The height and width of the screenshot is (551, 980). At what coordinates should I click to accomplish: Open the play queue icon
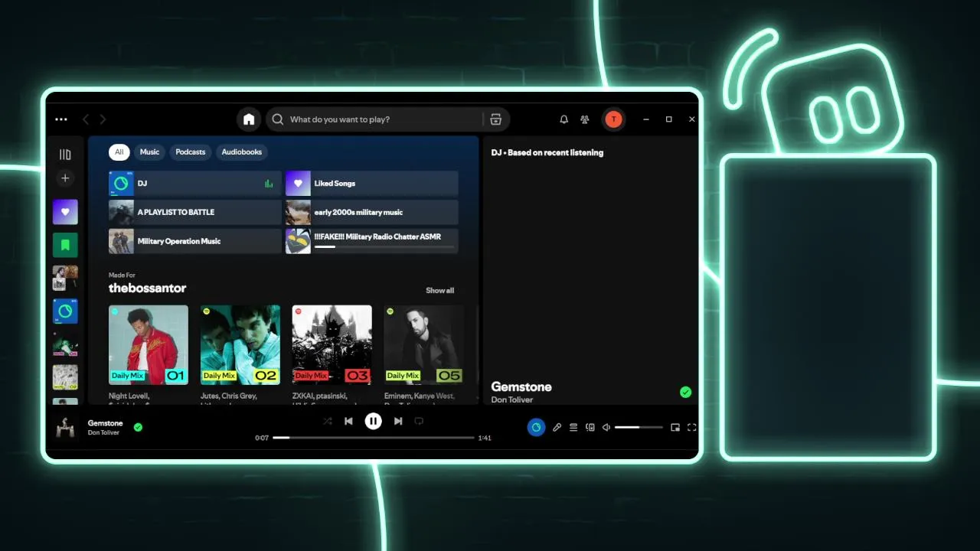point(573,428)
